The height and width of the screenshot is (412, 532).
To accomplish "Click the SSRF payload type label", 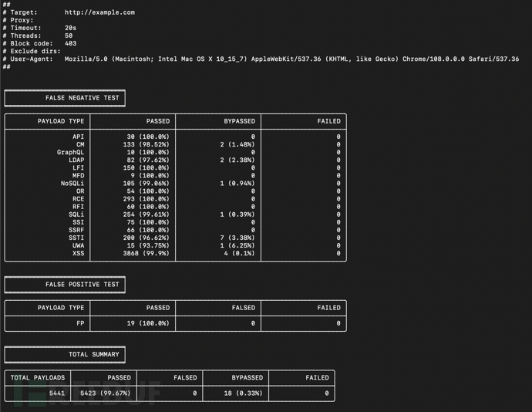I will pos(76,231).
